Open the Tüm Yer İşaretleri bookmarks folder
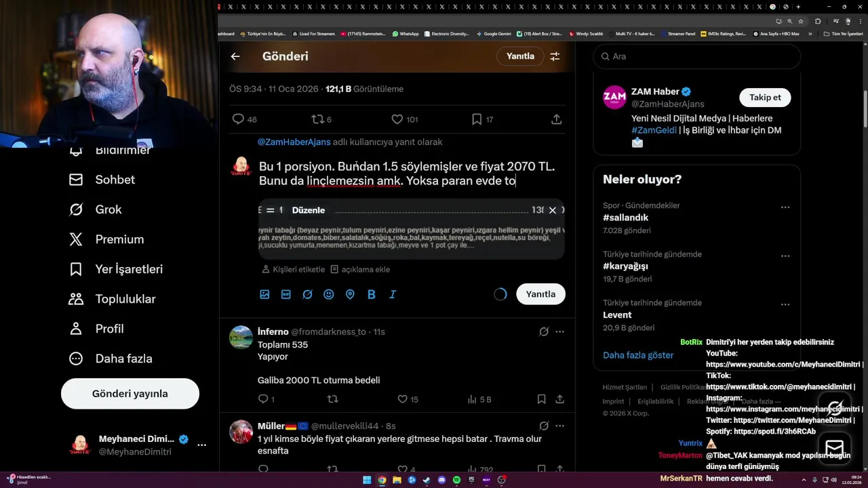The width and height of the screenshot is (868, 488). (843, 33)
